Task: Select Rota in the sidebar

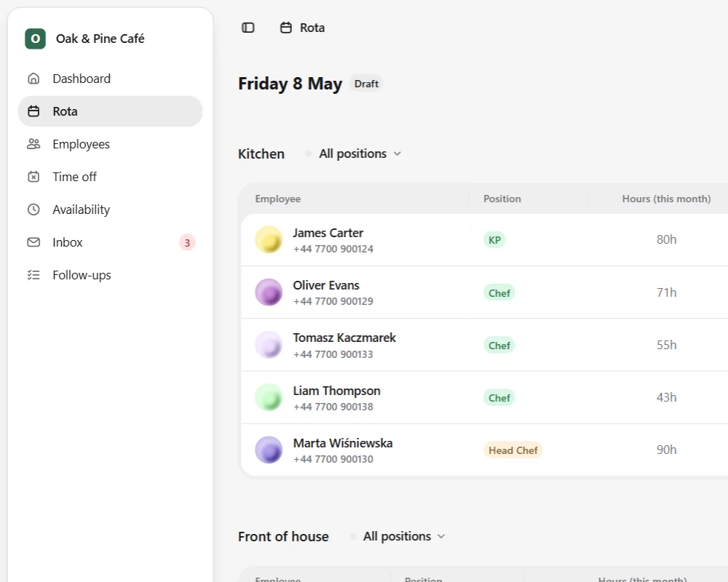Action: pyautogui.click(x=110, y=111)
